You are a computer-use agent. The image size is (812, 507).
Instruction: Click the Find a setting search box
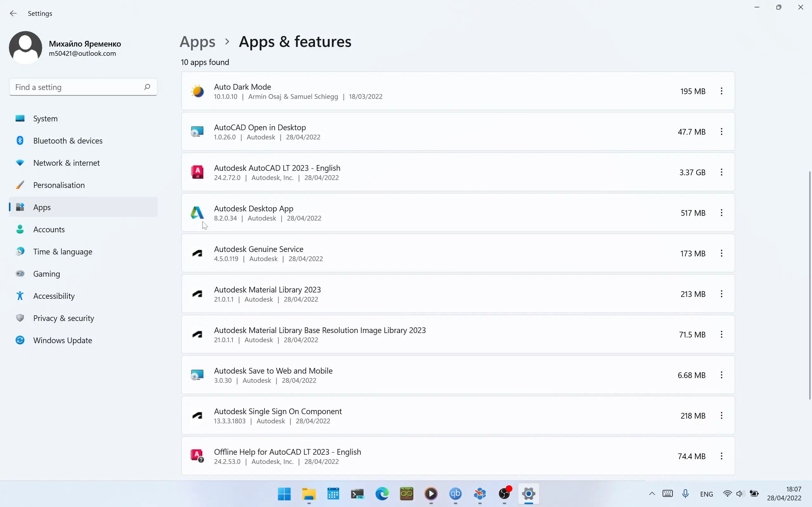click(x=77, y=87)
